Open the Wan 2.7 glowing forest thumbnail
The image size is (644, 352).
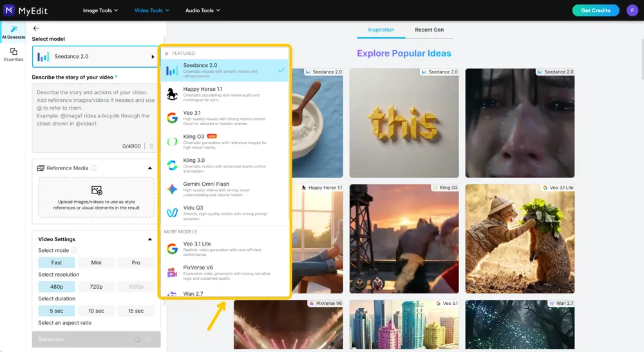520,324
